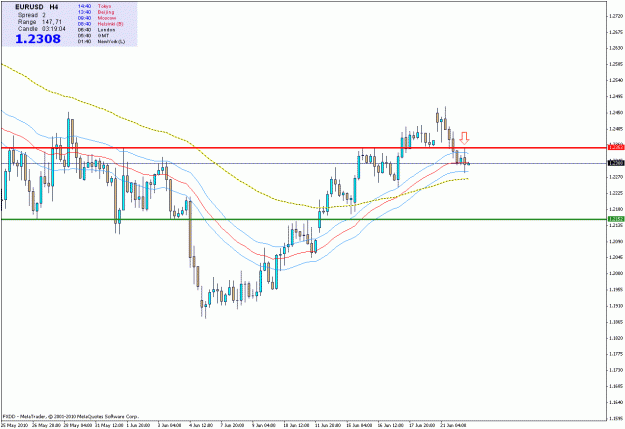Click the Moscow 09:40 clock row
Screen dimensions: 625x429
pos(97,18)
